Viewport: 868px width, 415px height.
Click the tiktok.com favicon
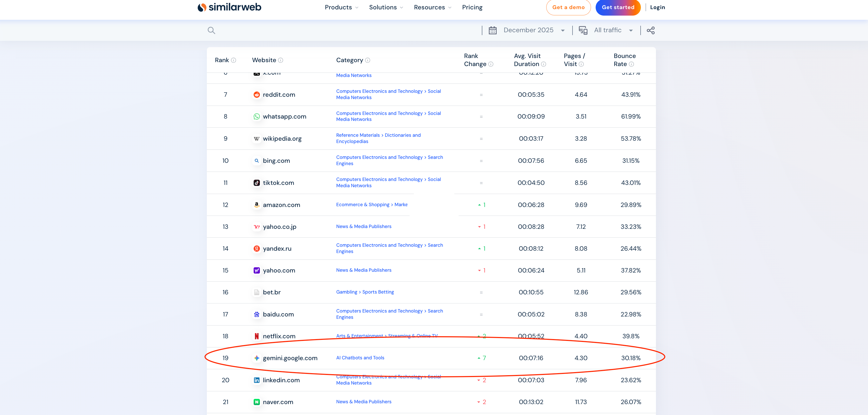pyautogui.click(x=257, y=183)
